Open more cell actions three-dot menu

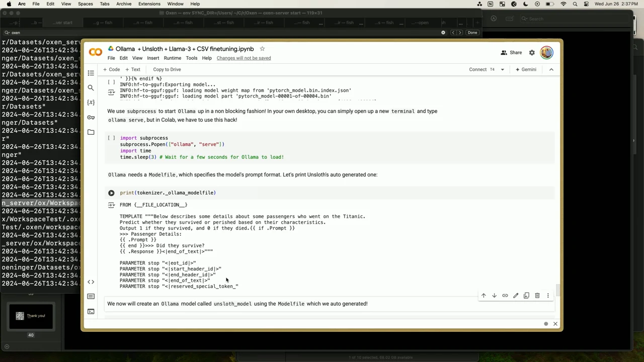(548, 296)
